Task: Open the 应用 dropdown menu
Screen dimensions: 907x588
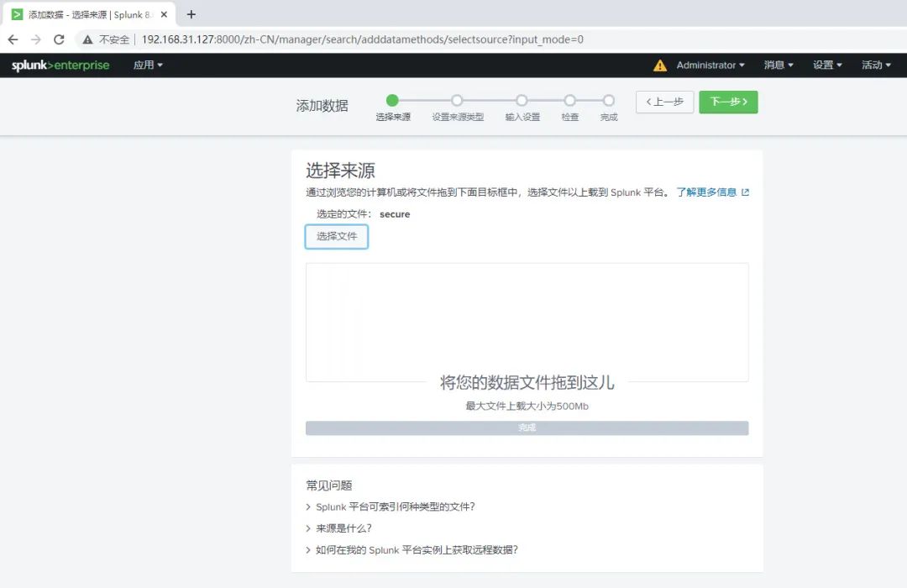Action: [x=148, y=65]
